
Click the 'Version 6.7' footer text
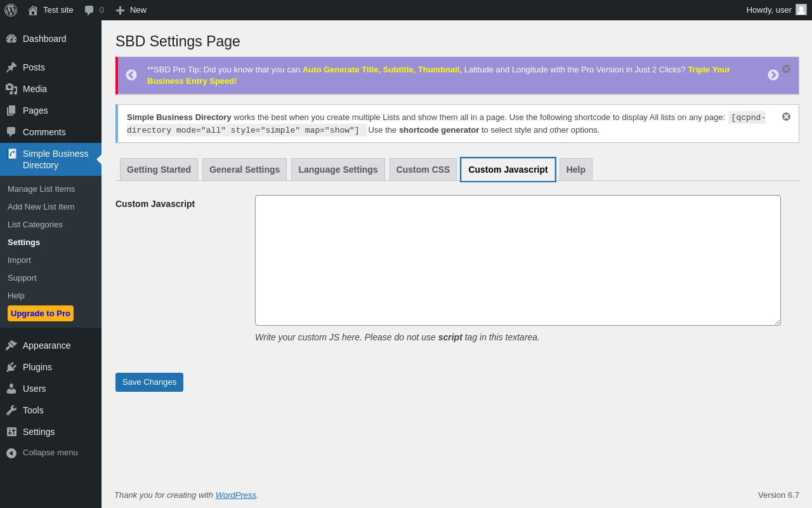click(778, 495)
